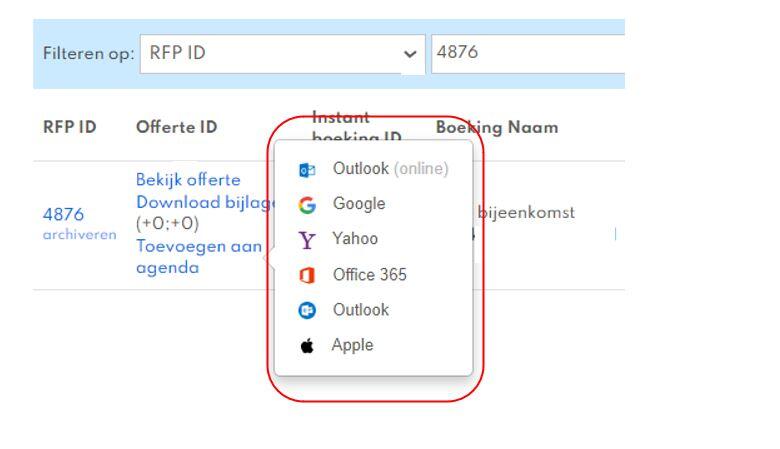Select Office 365 menu entry
Viewport: 780px width, 449px height.
pyautogui.click(x=373, y=274)
